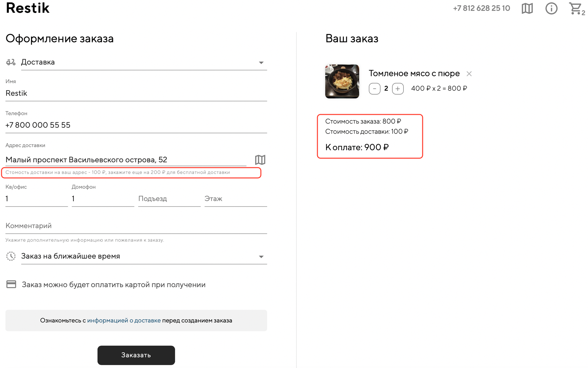Click the phone number +7 812 628 25 10
588x368 pixels.
pyautogui.click(x=481, y=9)
